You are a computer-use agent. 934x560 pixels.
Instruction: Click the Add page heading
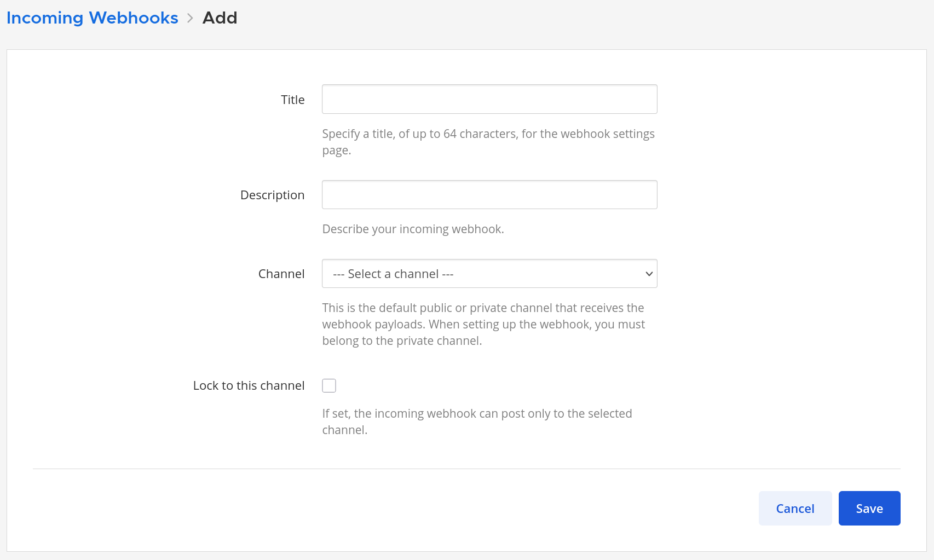tap(220, 18)
